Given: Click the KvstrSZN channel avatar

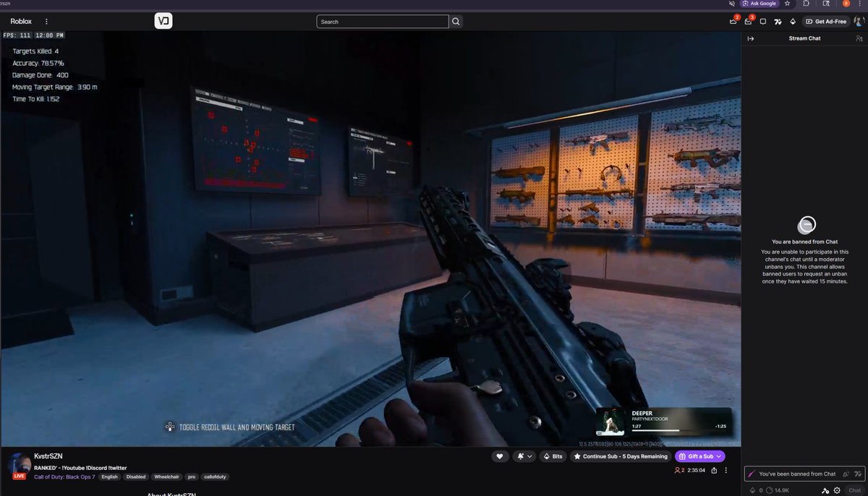Looking at the screenshot, I should tap(19, 465).
